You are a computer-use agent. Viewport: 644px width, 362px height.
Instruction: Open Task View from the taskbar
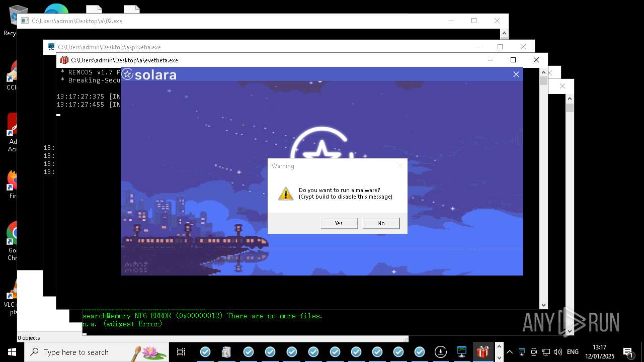[181, 352]
